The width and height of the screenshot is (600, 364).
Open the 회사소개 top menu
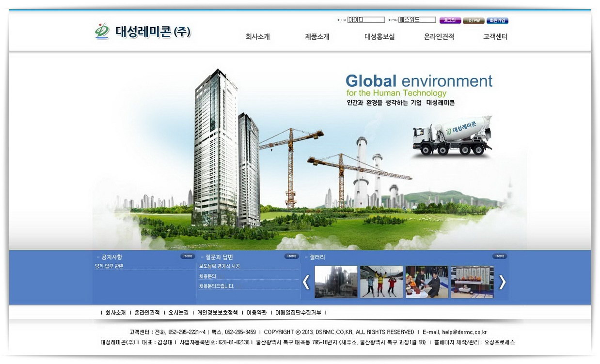click(258, 36)
